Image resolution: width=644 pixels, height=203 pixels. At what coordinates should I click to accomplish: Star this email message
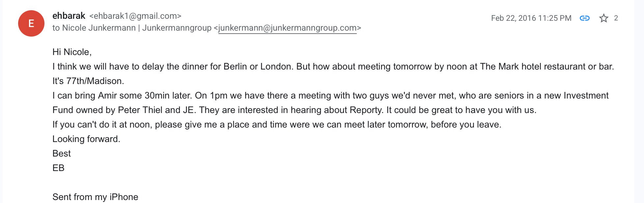point(603,18)
